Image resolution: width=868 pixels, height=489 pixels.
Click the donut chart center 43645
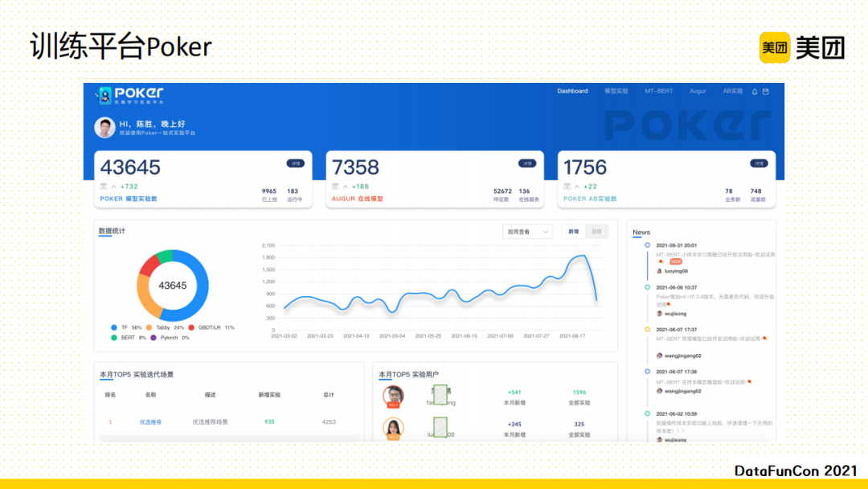tap(173, 286)
